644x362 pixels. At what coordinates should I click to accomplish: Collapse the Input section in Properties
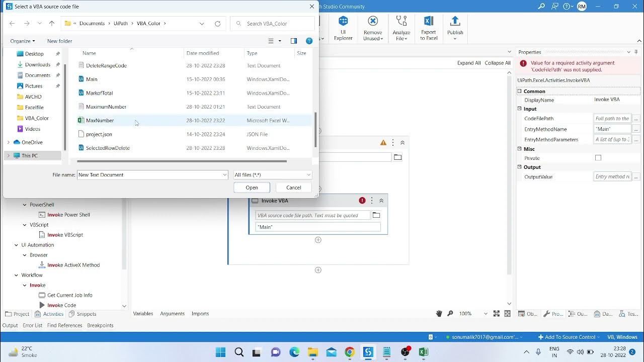[520, 109]
